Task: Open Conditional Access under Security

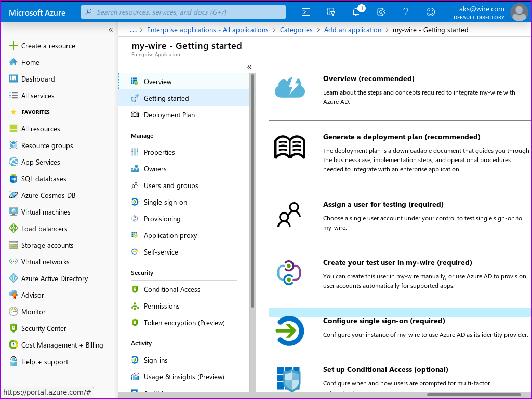Action: pyautogui.click(x=172, y=289)
